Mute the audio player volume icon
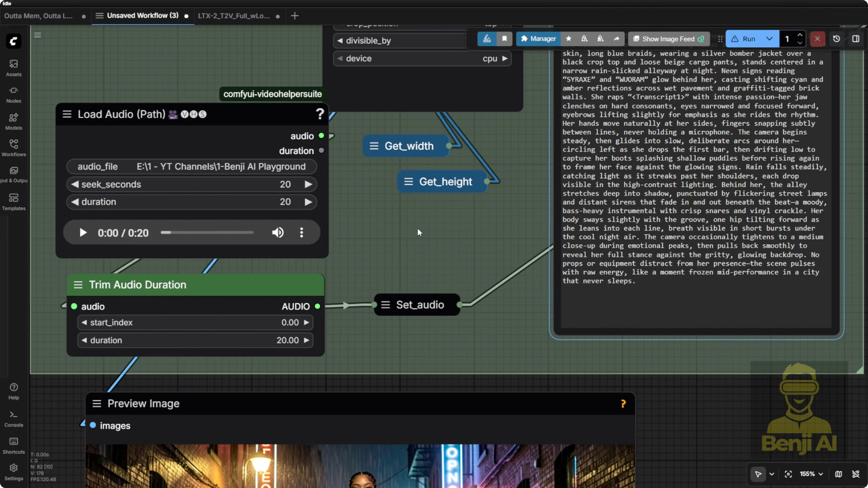The height and width of the screenshot is (488, 868). pos(278,232)
